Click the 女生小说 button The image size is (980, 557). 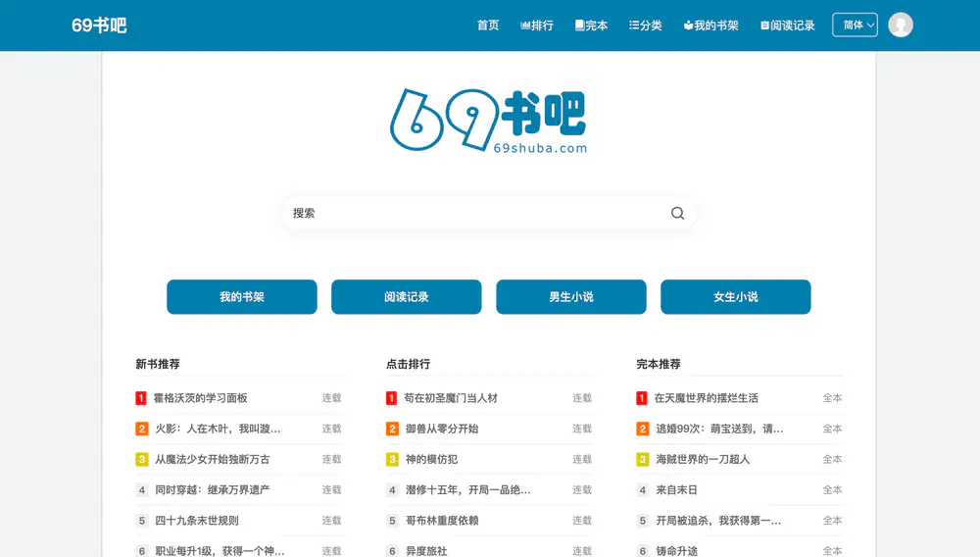[x=736, y=297]
